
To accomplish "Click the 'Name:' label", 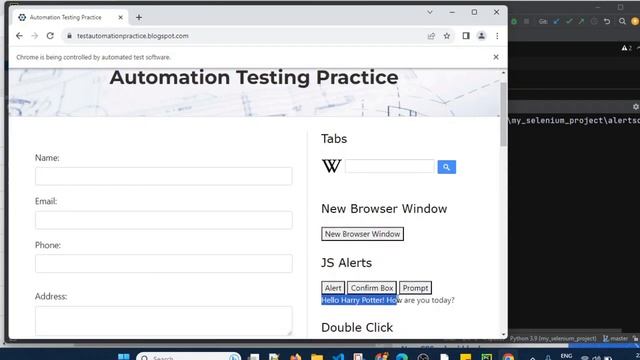I will tap(47, 158).
